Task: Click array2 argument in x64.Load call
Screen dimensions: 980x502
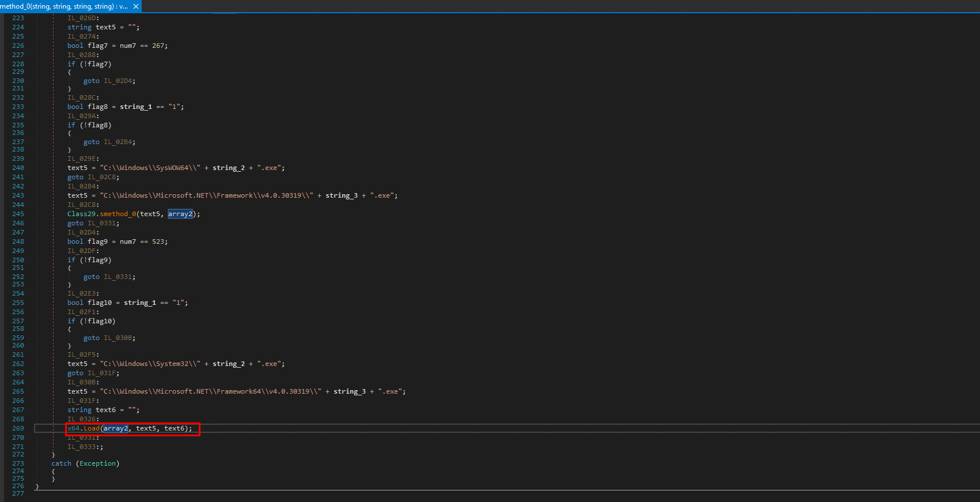Action: 116,428
